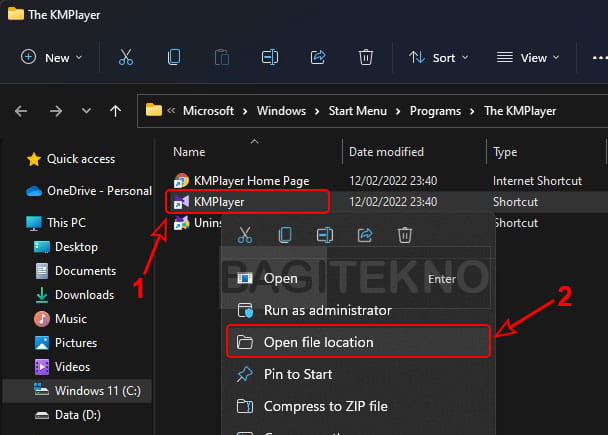The image size is (608, 435).
Task: Click the Rename icon in the top toolbar
Action: pos(270,57)
